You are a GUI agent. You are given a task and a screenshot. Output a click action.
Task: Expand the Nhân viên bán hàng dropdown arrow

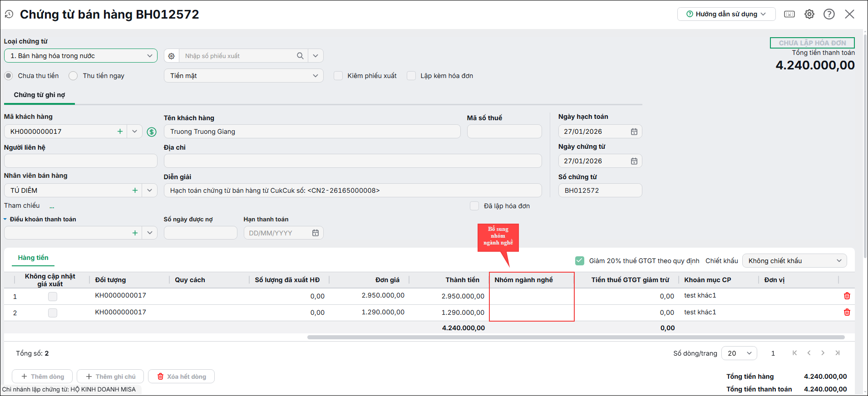coord(149,191)
